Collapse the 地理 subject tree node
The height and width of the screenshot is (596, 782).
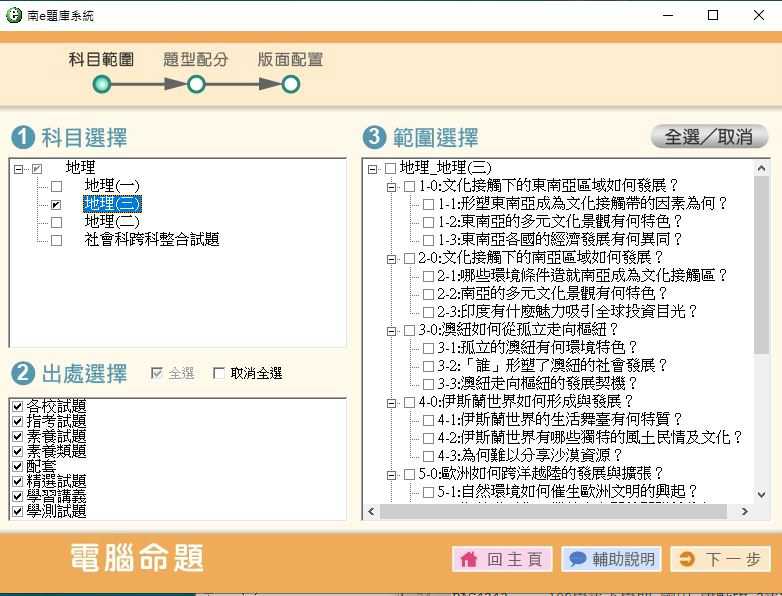[x=18, y=169]
